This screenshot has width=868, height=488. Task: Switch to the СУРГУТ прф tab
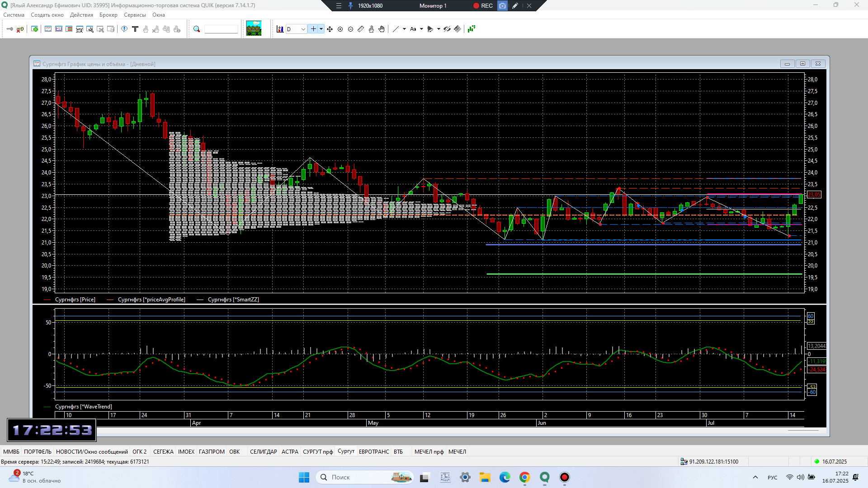coord(317,451)
